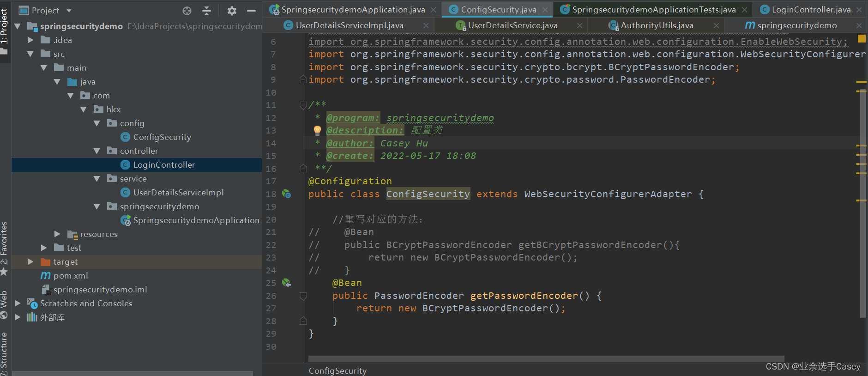The width and height of the screenshot is (868, 376).
Task: Click the ConfigSecurity breadcrumb at bottom
Action: point(338,370)
